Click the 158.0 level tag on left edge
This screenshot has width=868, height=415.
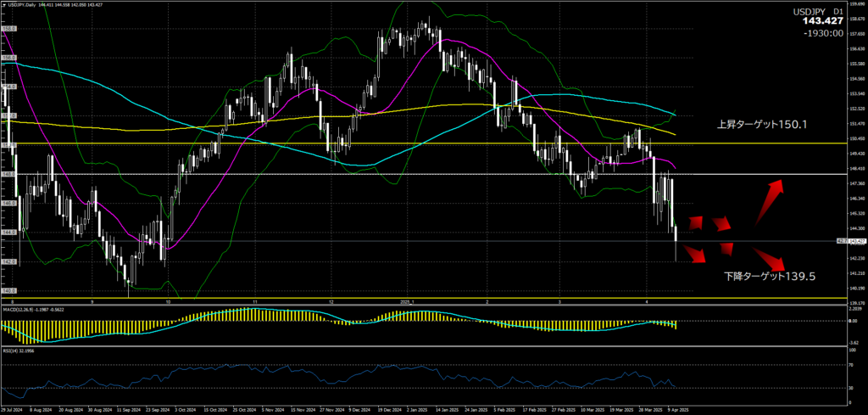click(x=10, y=29)
